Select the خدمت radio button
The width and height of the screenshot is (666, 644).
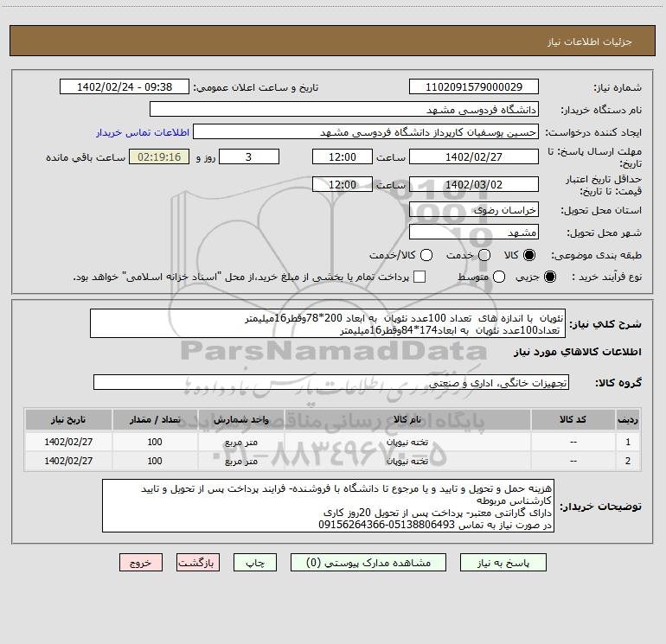click(x=484, y=255)
